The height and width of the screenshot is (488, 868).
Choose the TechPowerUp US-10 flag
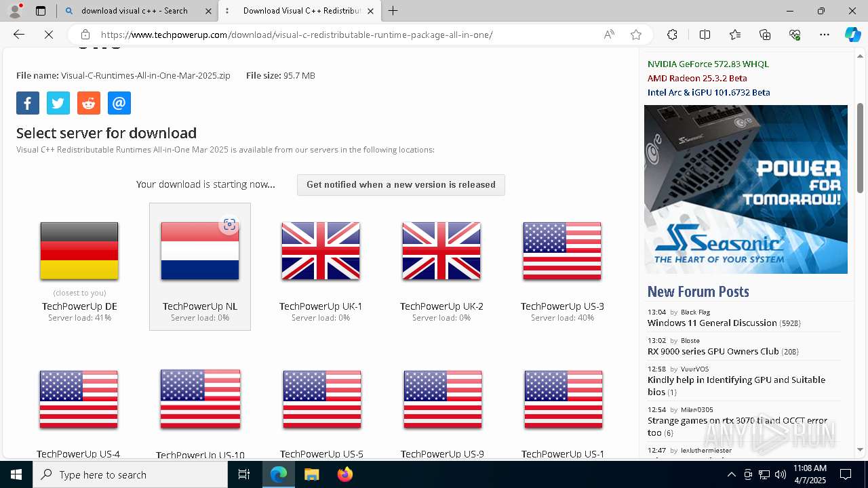(200, 399)
